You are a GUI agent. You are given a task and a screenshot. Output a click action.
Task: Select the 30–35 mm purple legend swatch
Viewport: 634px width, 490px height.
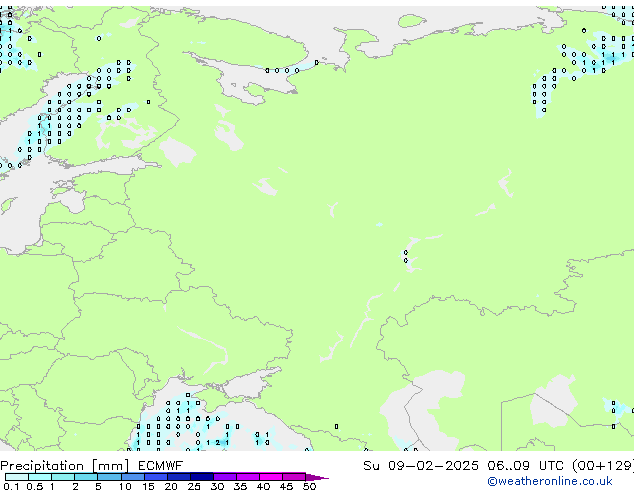click(x=224, y=477)
